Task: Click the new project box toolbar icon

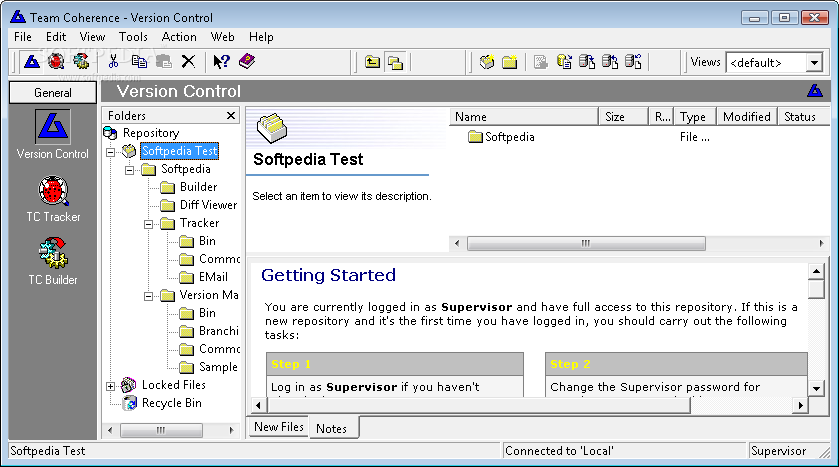Action: point(486,63)
